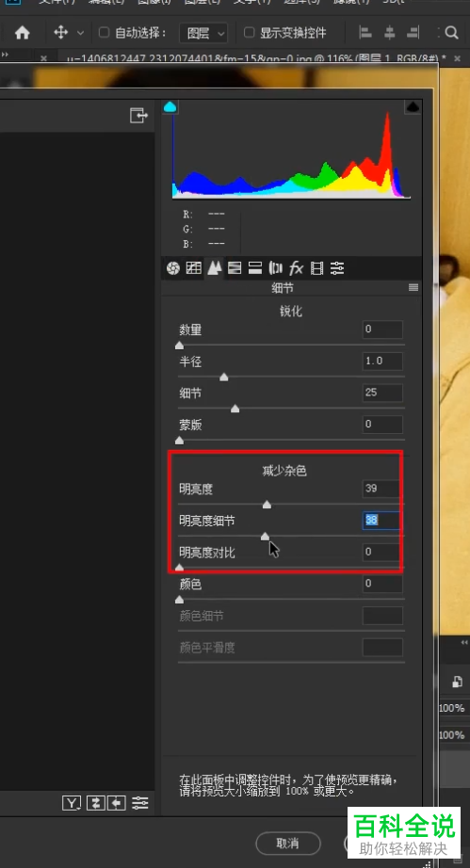Click the histogram graph
This screenshot has height=868, width=470.
(x=291, y=150)
